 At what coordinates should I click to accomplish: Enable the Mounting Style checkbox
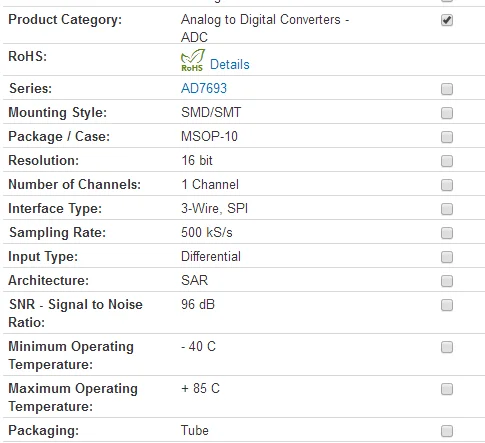tap(447, 113)
